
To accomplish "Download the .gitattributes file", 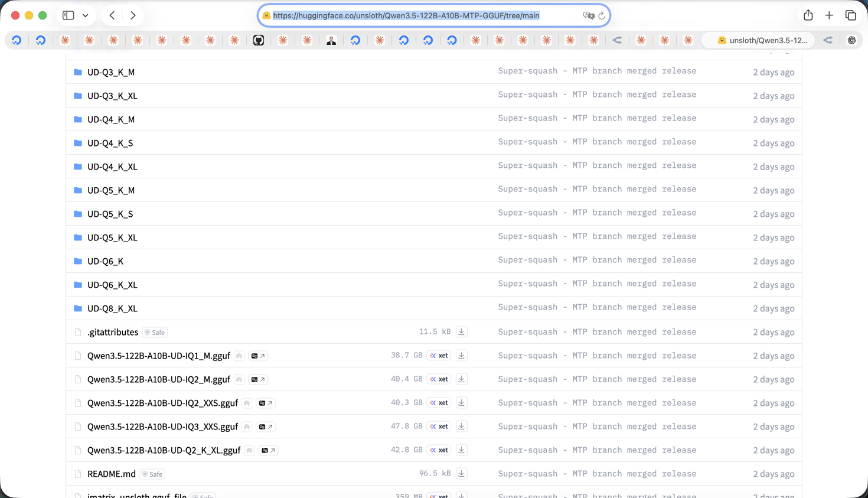I will coord(461,332).
